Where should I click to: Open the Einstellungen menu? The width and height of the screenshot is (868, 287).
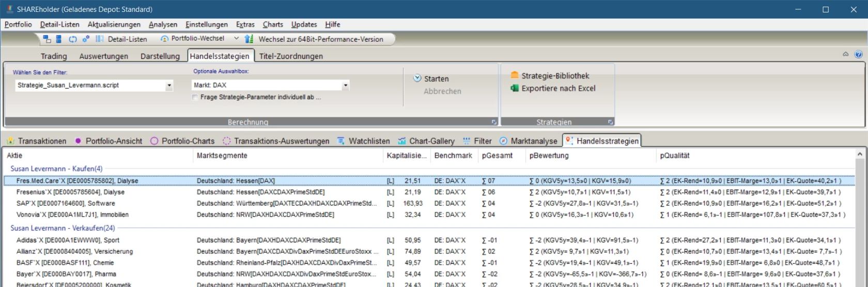207,24
